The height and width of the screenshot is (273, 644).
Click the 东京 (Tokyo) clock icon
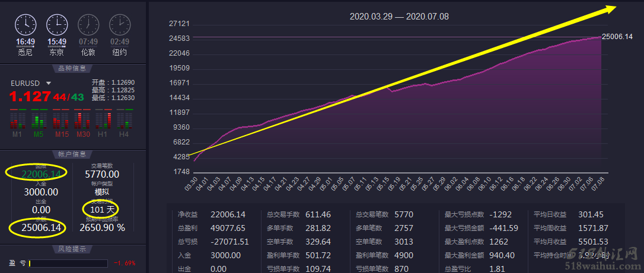coord(57,25)
